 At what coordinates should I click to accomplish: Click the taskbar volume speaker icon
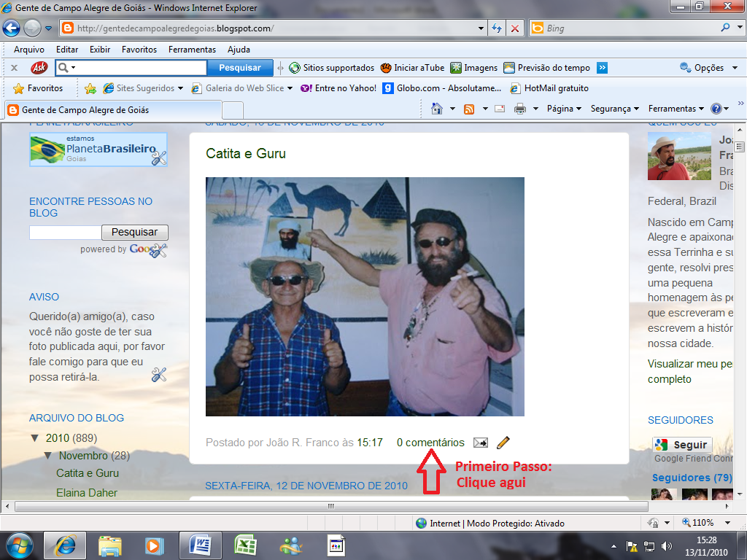tap(667, 547)
